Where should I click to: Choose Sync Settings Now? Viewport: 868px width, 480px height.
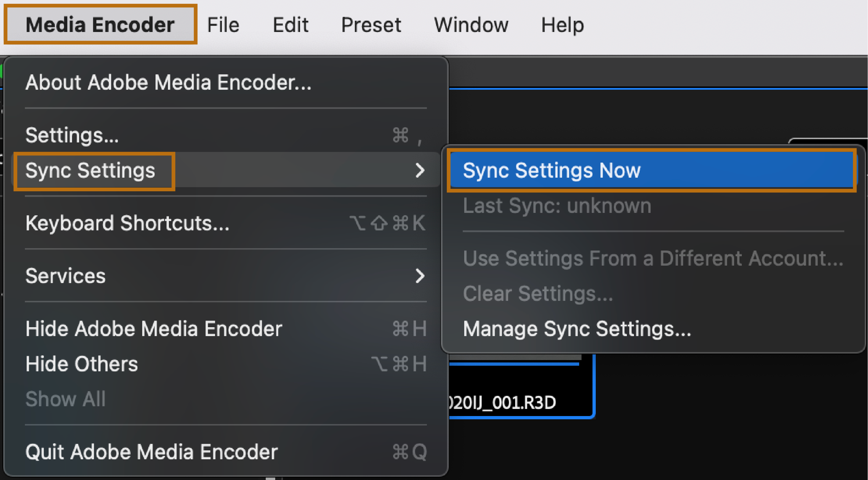point(551,171)
